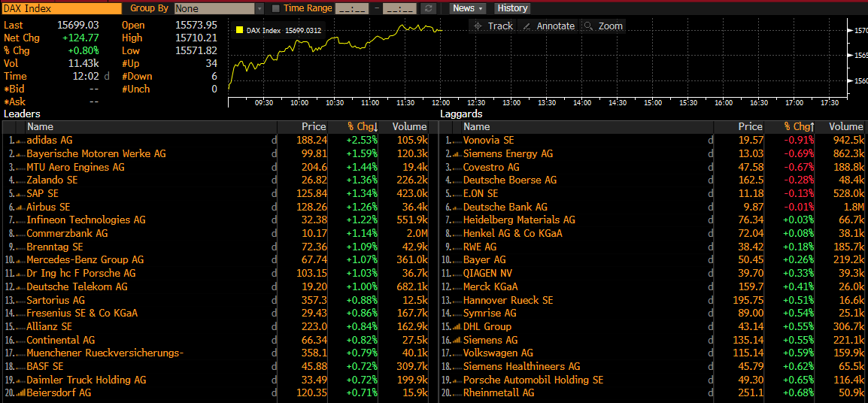Select Daimler Truck Holding AG
Screen dimensions: 868x403
click(x=86, y=380)
